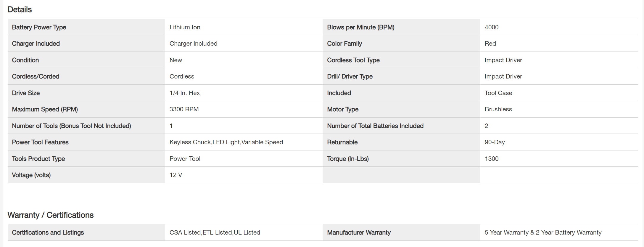
Task: Click the Returnable 90-Day value
Action: tap(495, 142)
